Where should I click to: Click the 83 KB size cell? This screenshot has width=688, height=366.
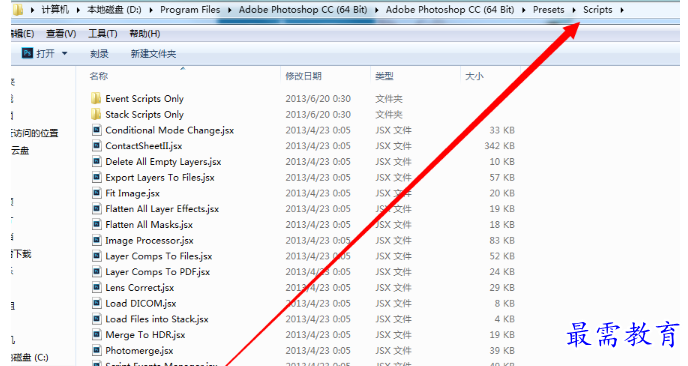[x=502, y=240]
